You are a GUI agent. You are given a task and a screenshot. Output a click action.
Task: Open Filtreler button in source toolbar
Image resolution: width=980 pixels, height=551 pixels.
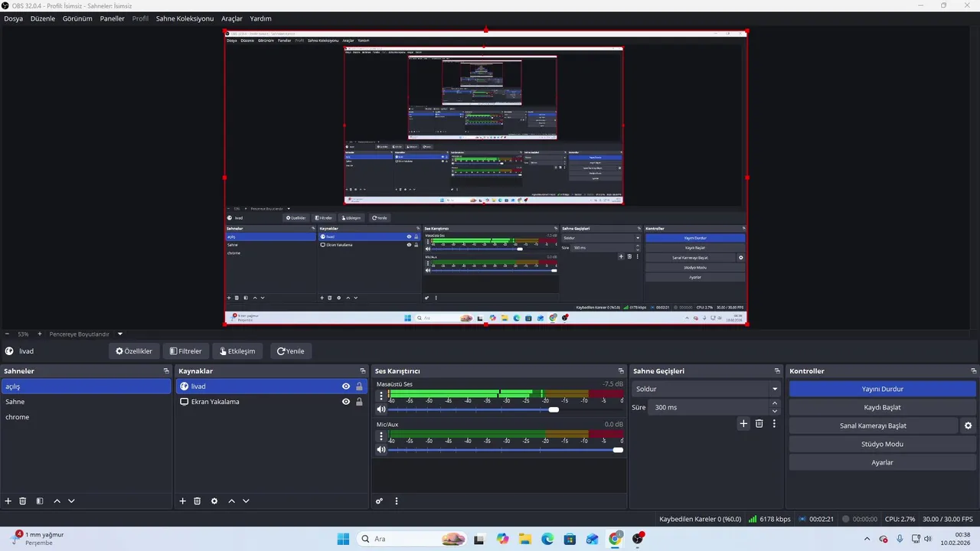185,351
